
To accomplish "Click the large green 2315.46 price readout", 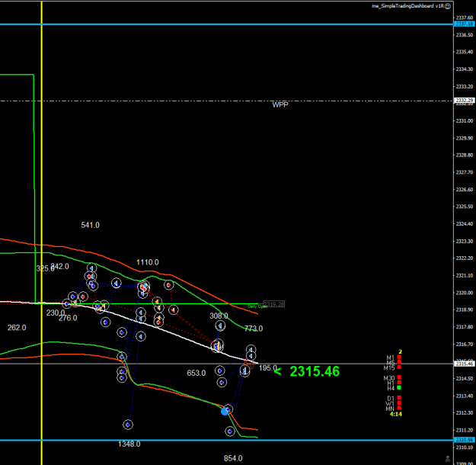I will [x=315, y=371].
